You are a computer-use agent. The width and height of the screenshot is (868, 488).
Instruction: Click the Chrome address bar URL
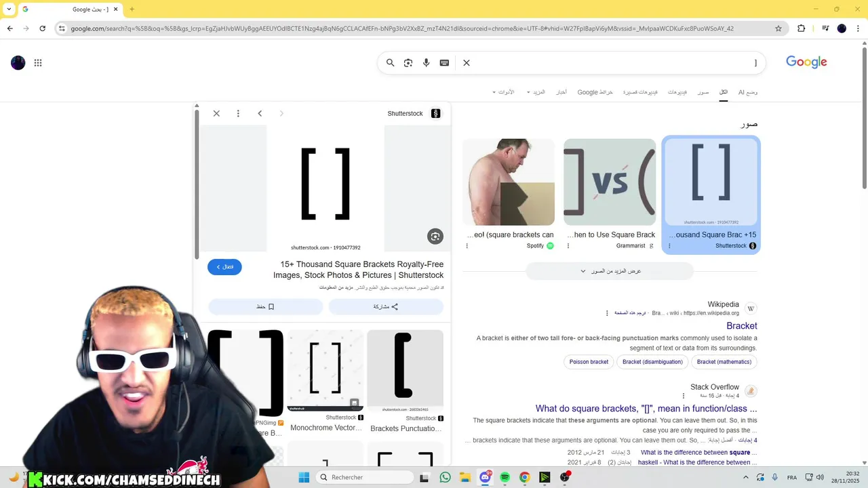click(x=401, y=28)
